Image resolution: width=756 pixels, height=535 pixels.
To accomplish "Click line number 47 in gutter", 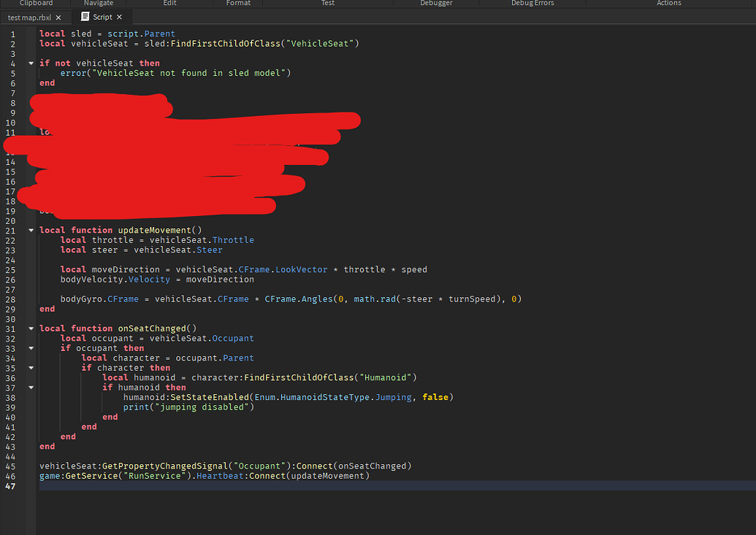I will click(10, 486).
